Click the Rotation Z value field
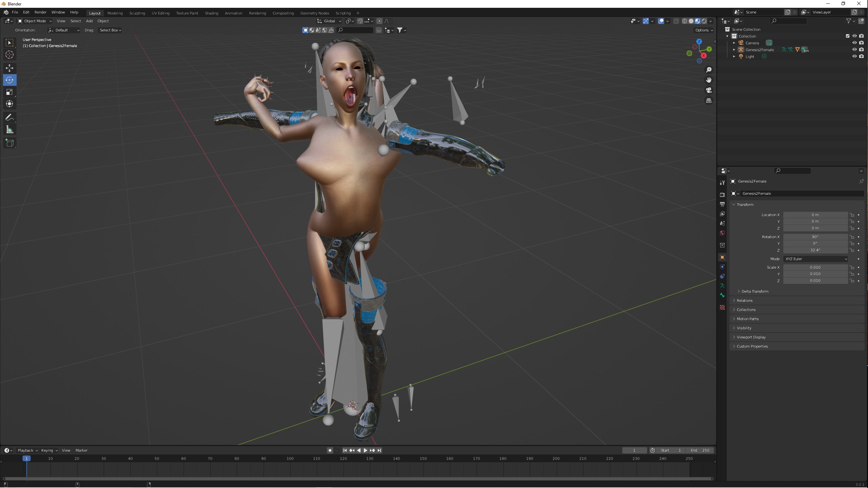868x488 pixels. [x=815, y=250]
